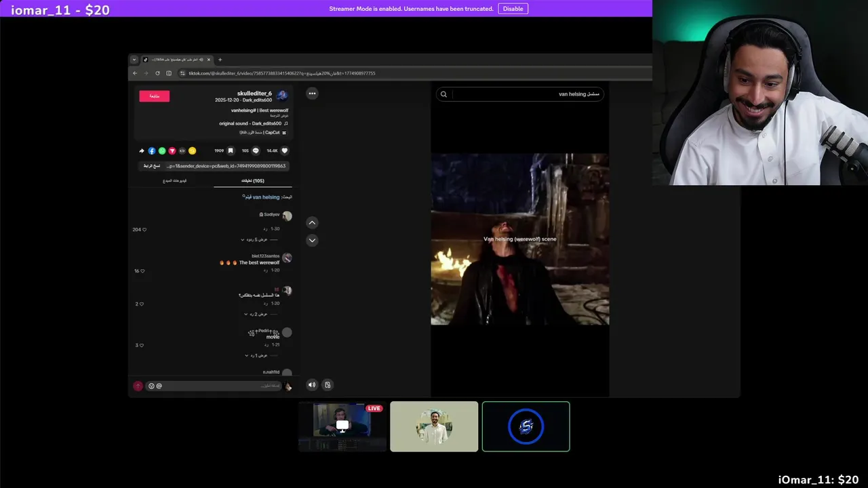Open a new browser tab
This screenshot has height=488, width=868.
(220, 60)
